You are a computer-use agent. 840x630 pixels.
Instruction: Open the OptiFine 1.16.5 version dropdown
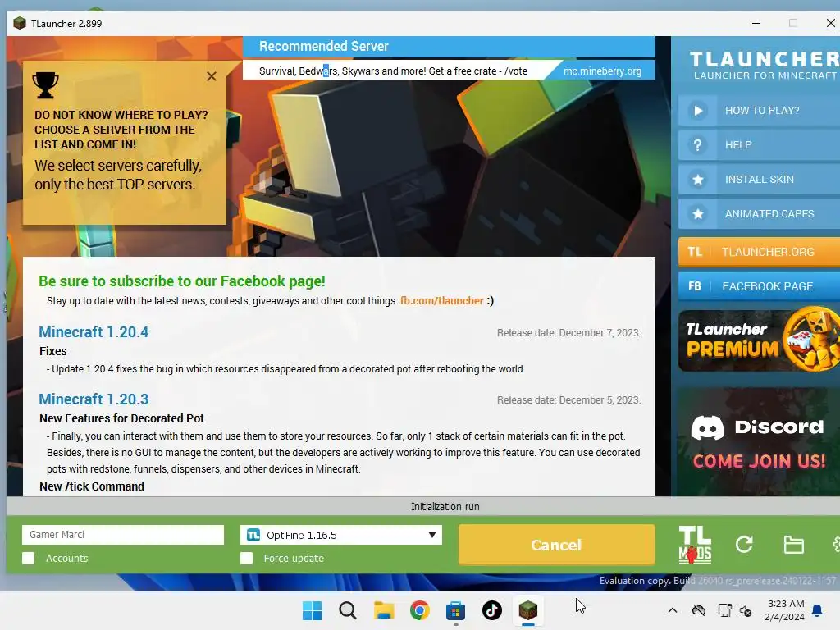341,535
